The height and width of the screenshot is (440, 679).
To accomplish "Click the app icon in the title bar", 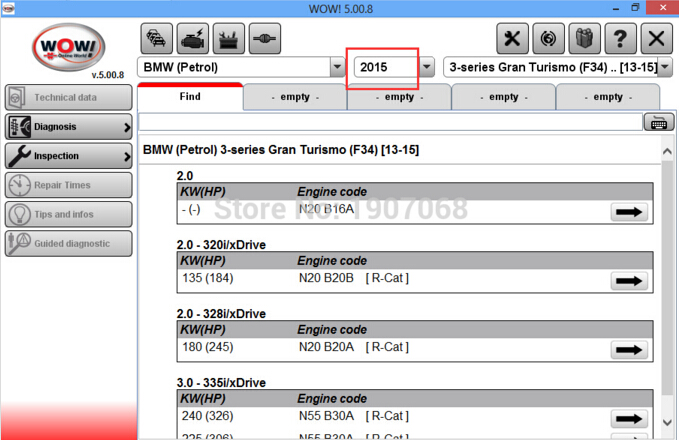I will tap(8, 8).
